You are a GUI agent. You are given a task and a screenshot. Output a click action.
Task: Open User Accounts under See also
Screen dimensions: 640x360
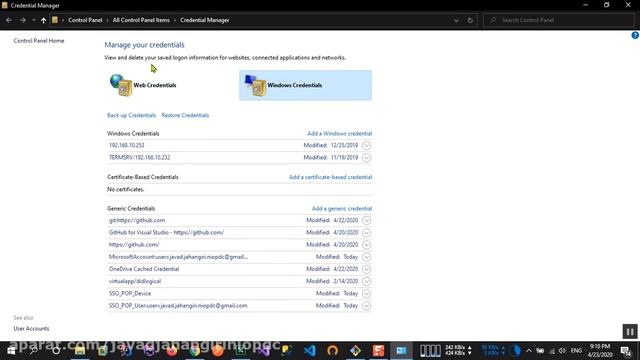point(31,329)
